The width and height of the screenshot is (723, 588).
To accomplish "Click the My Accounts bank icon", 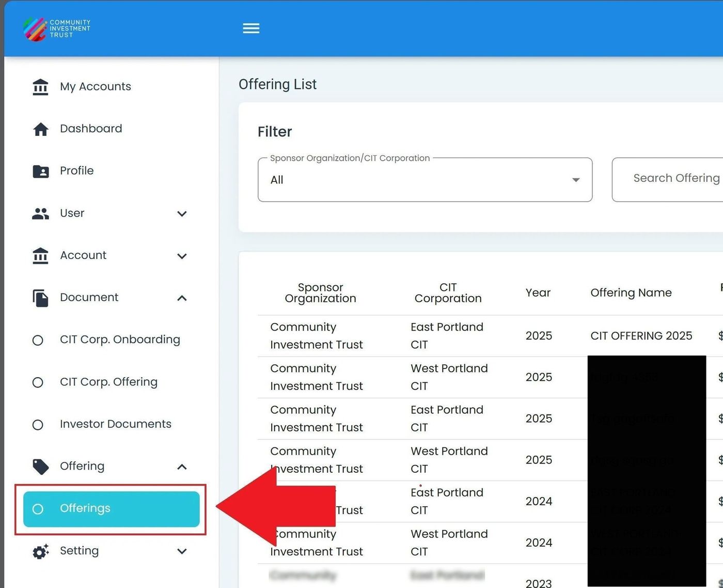I will [40, 87].
